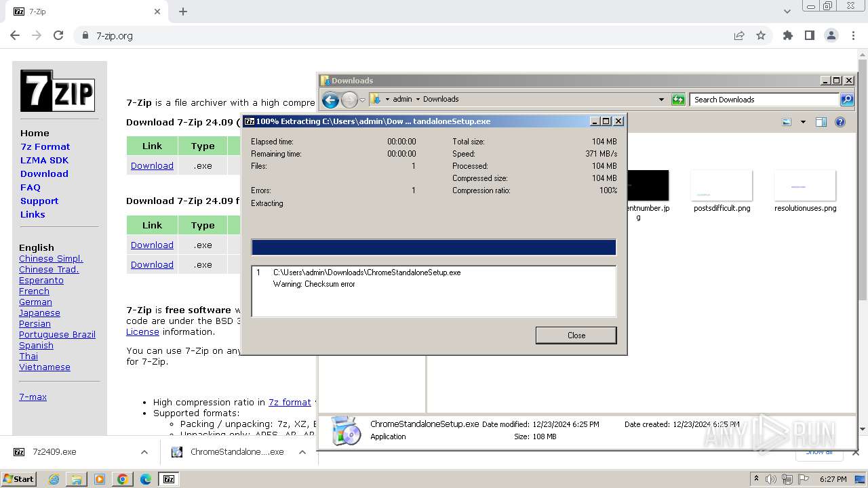Viewport: 868px width, 488px height.
Task: Click the volume icon in system tray
Action: tap(770, 479)
